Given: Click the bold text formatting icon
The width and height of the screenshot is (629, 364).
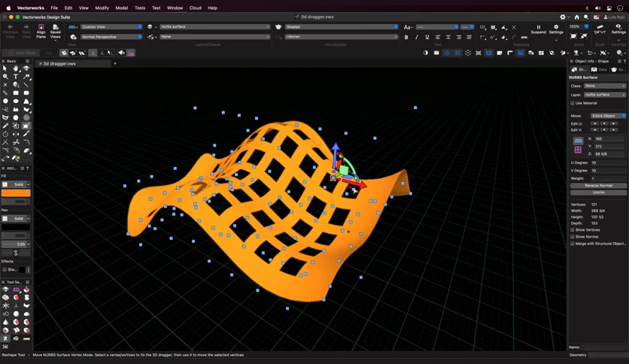Looking at the screenshot, I should [x=406, y=38].
